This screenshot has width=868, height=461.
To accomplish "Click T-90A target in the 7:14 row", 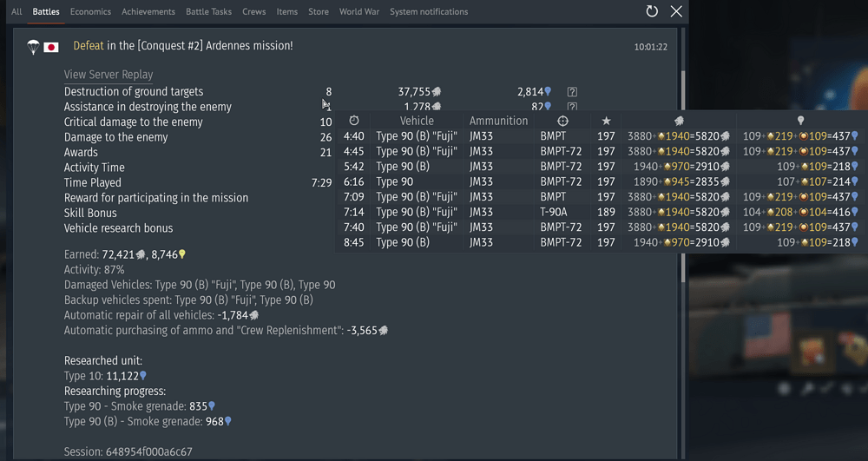I will [554, 212].
